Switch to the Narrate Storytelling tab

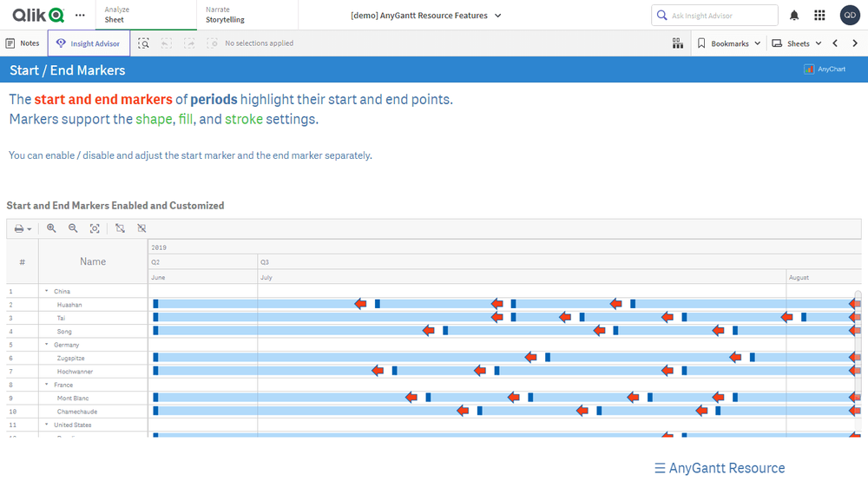tap(226, 15)
